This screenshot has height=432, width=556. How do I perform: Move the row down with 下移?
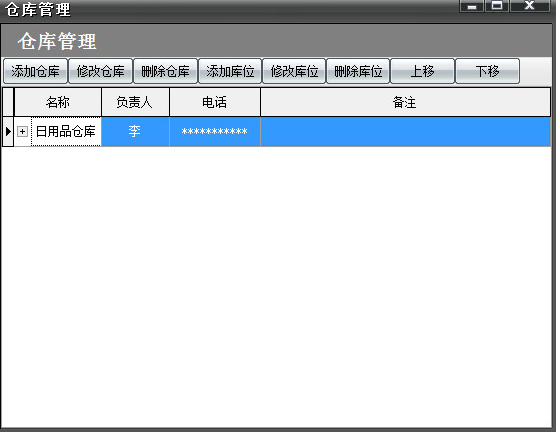tap(488, 71)
